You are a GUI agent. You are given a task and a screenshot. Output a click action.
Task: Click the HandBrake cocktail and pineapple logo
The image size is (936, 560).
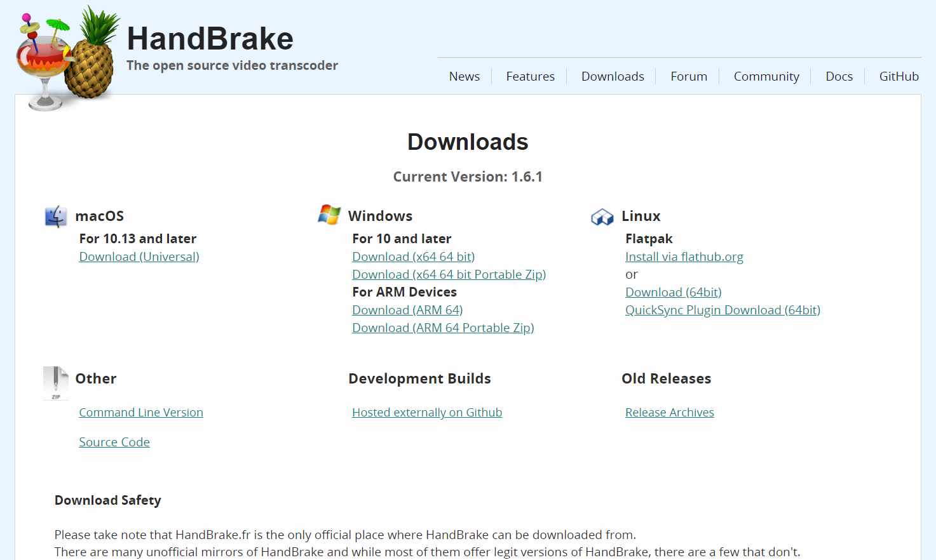67,58
